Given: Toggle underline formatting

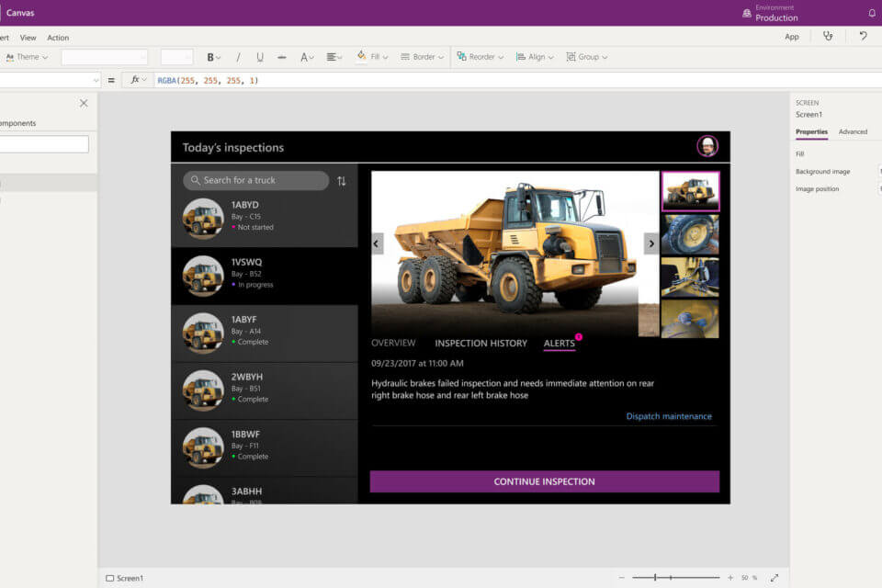Looking at the screenshot, I should 260,57.
